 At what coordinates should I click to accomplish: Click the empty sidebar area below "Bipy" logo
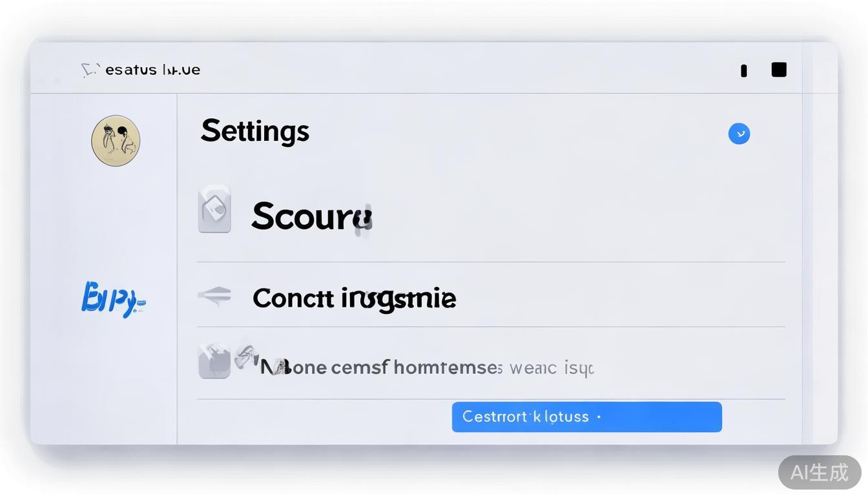pyautogui.click(x=103, y=387)
